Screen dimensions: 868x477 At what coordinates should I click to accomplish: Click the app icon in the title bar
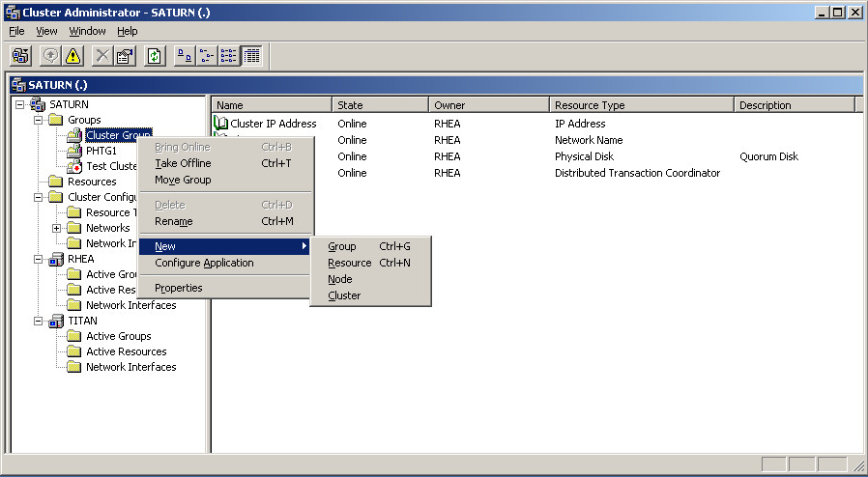(13, 13)
